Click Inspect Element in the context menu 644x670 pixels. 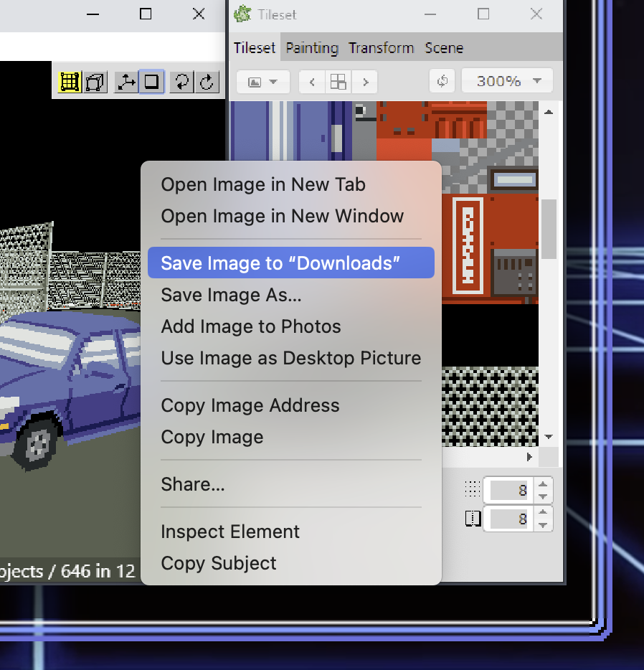(229, 532)
